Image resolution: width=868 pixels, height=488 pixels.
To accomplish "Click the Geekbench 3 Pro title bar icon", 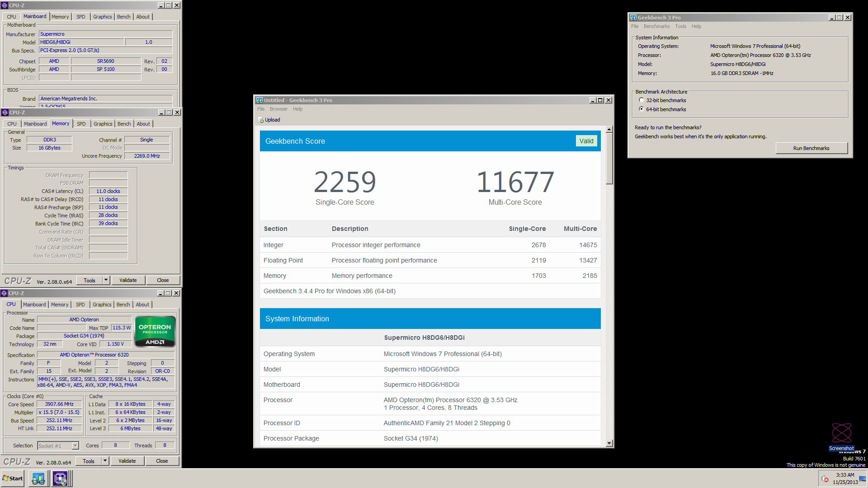I will pyautogui.click(x=633, y=18).
